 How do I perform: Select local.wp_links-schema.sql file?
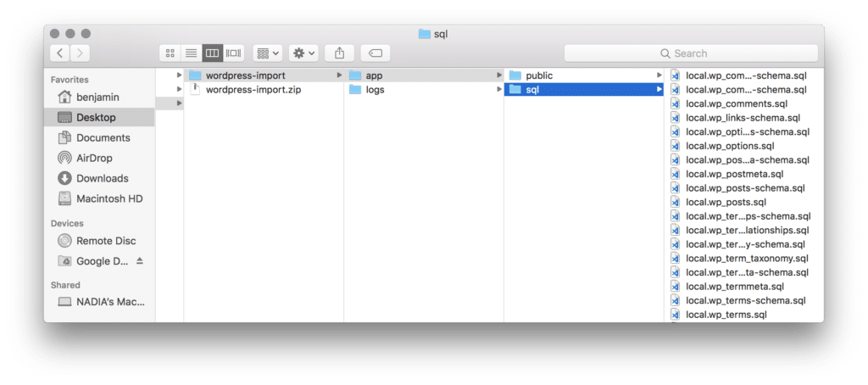pyautogui.click(x=744, y=117)
